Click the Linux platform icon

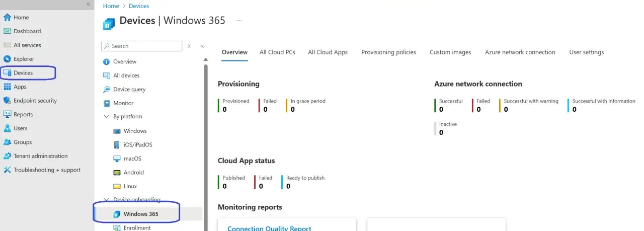point(117,186)
